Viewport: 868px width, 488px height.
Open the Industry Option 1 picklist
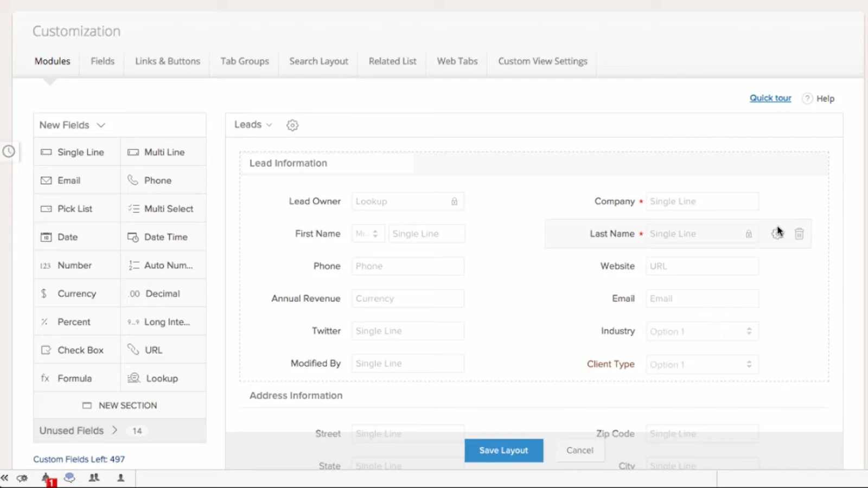click(702, 331)
